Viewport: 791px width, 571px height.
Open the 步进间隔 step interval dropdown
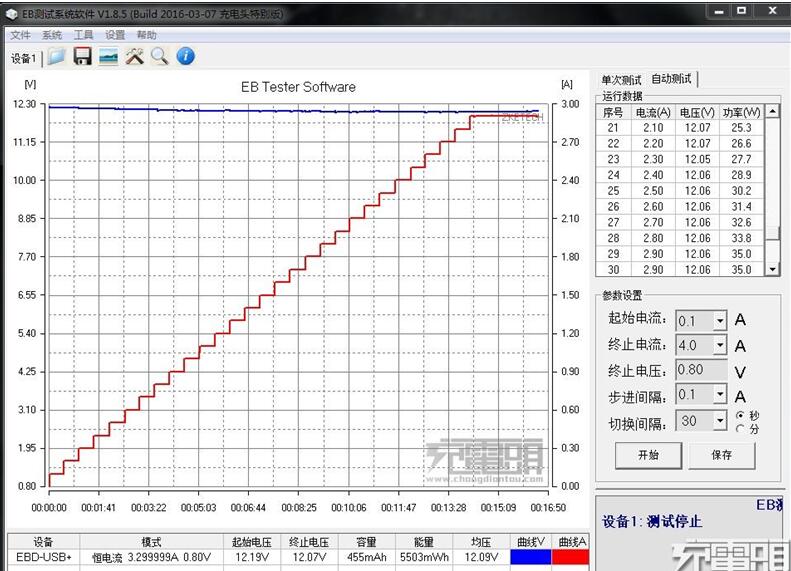(719, 396)
